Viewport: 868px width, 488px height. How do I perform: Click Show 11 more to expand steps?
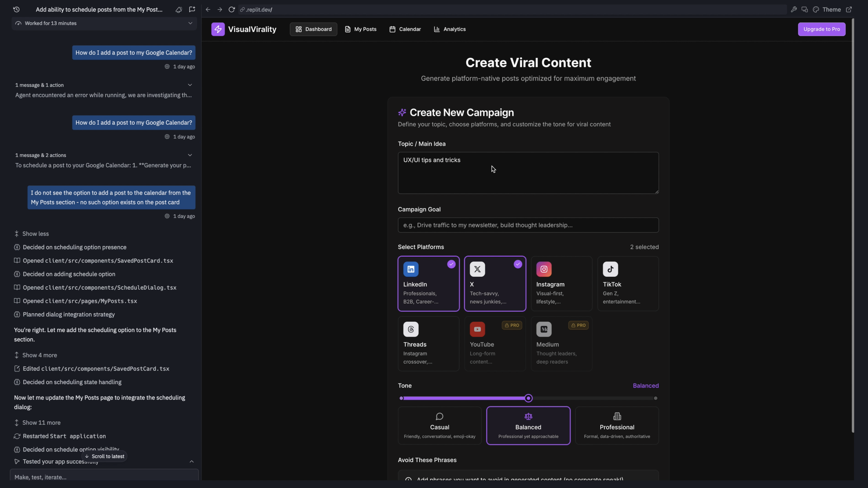37,422
